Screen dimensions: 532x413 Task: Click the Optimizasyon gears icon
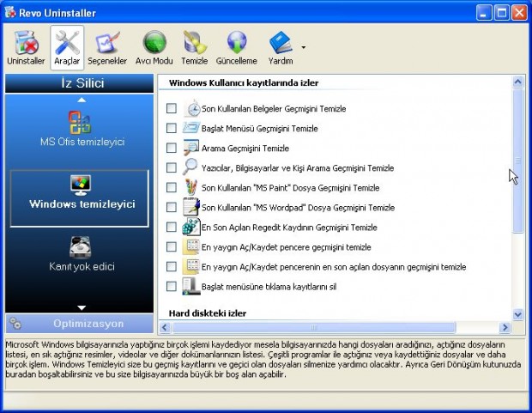click(x=15, y=324)
